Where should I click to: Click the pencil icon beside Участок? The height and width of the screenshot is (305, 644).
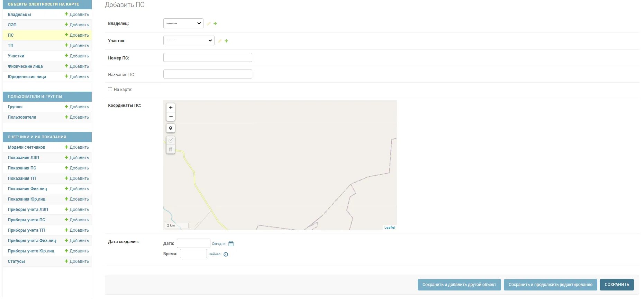point(220,41)
